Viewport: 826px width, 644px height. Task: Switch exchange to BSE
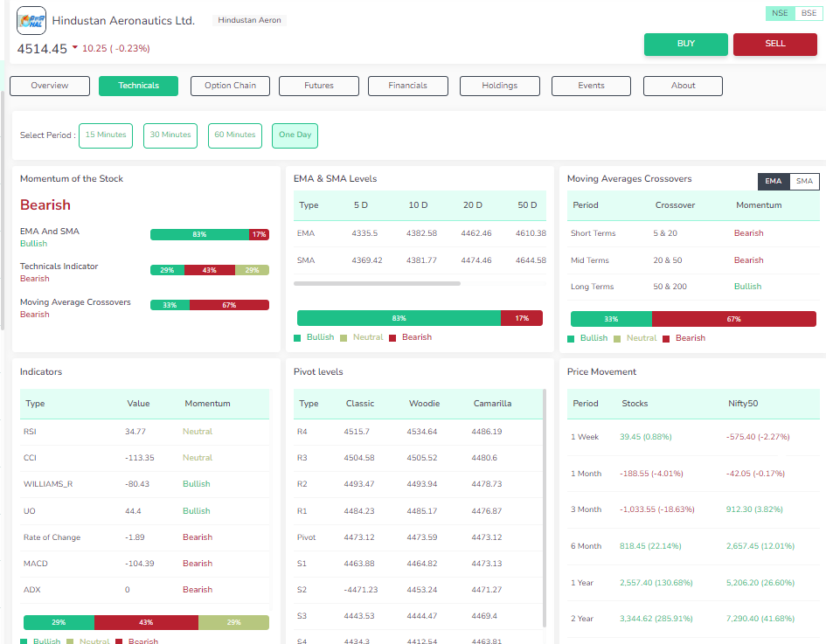pyautogui.click(x=808, y=13)
